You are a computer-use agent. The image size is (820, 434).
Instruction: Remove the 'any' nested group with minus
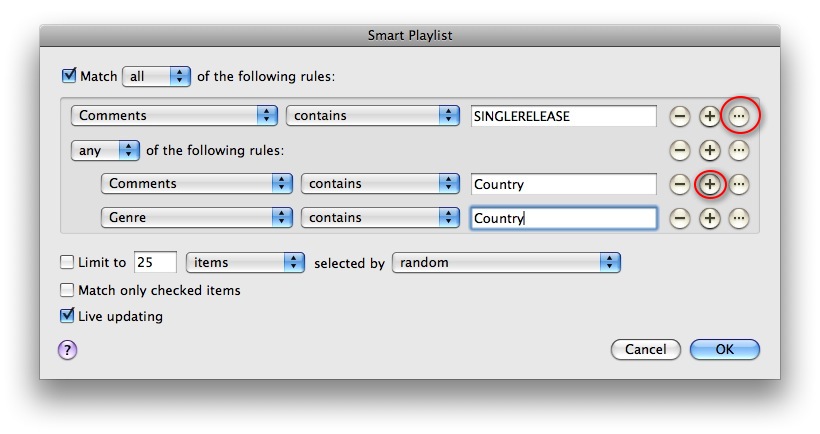click(x=679, y=150)
